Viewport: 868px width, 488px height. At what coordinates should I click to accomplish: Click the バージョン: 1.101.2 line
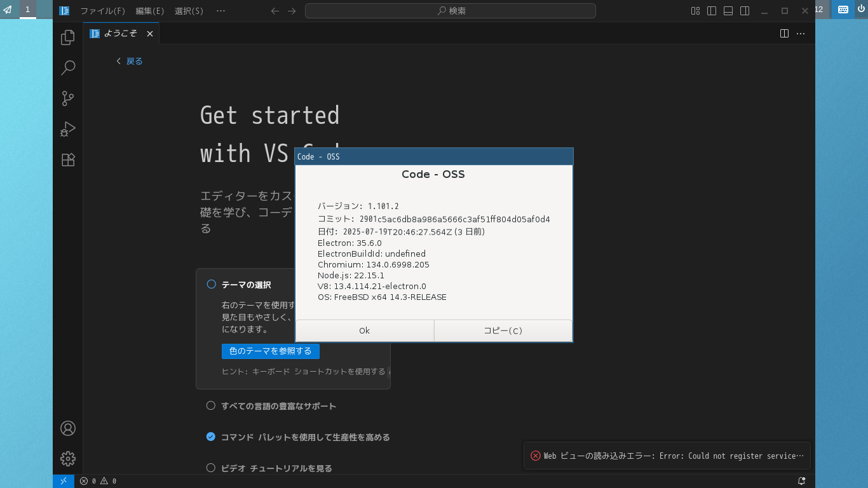tap(358, 206)
